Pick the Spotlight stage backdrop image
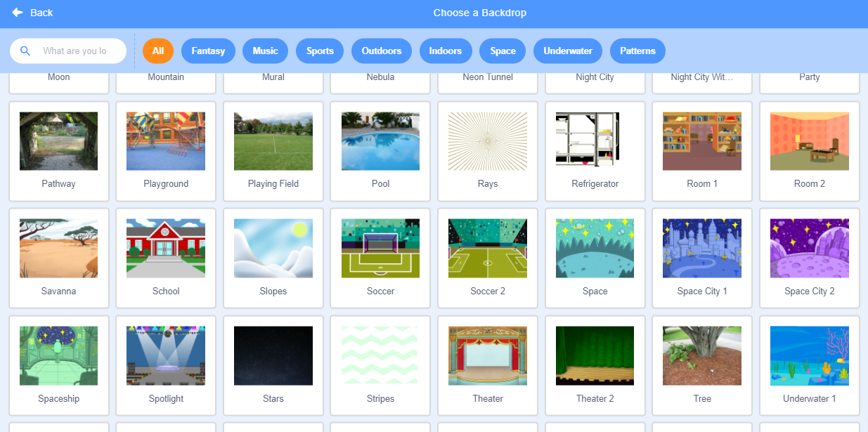Image resolution: width=868 pixels, height=432 pixels. pyautogui.click(x=166, y=355)
